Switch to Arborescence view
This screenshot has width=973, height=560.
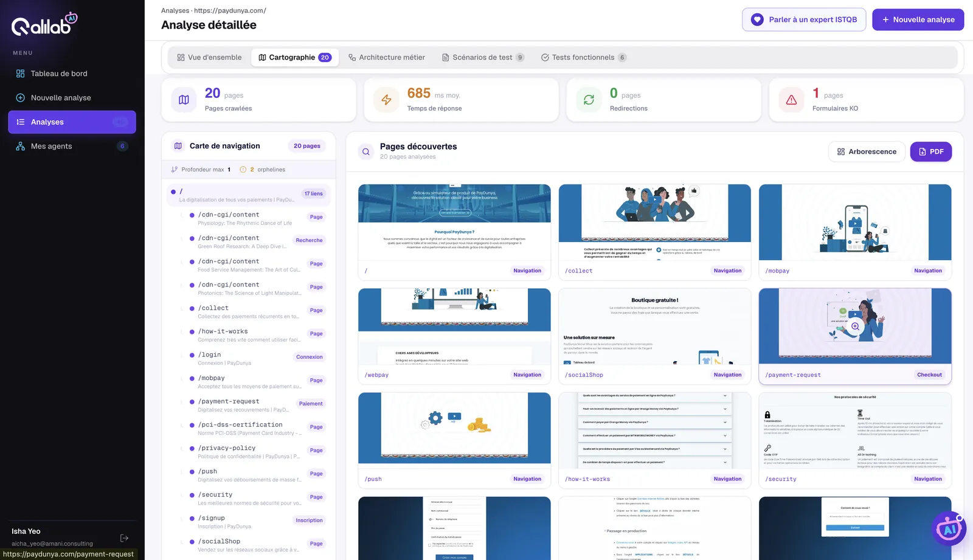[867, 152]
